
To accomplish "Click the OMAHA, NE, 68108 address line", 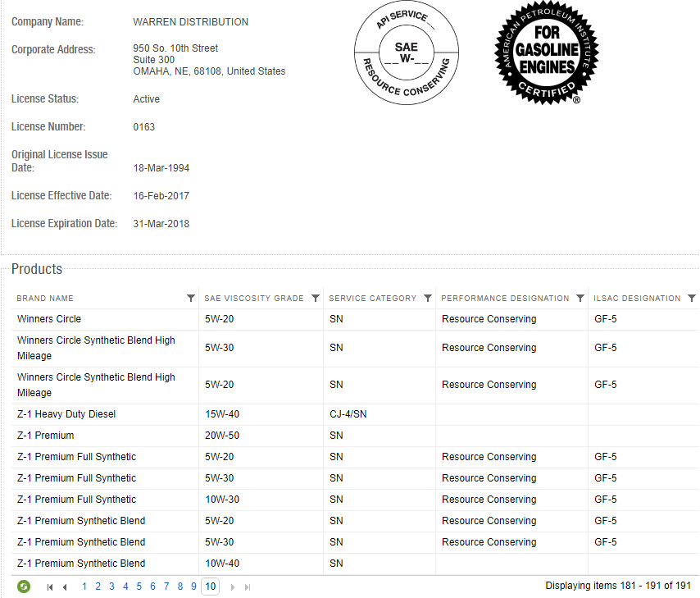I will [209, 71].
